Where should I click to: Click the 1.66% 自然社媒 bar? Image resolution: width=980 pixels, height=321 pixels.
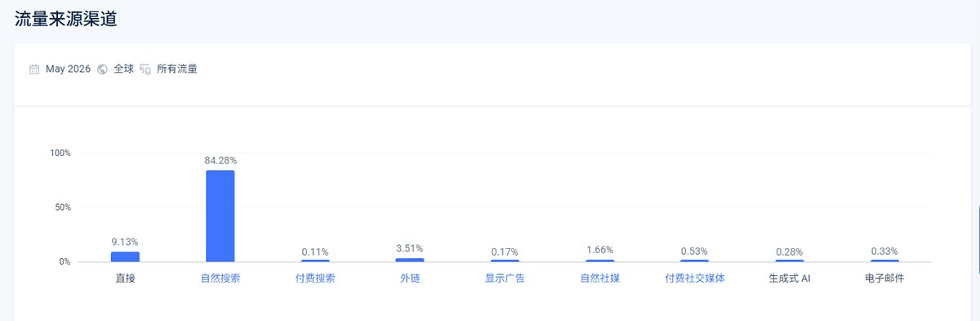coord(599,261)
